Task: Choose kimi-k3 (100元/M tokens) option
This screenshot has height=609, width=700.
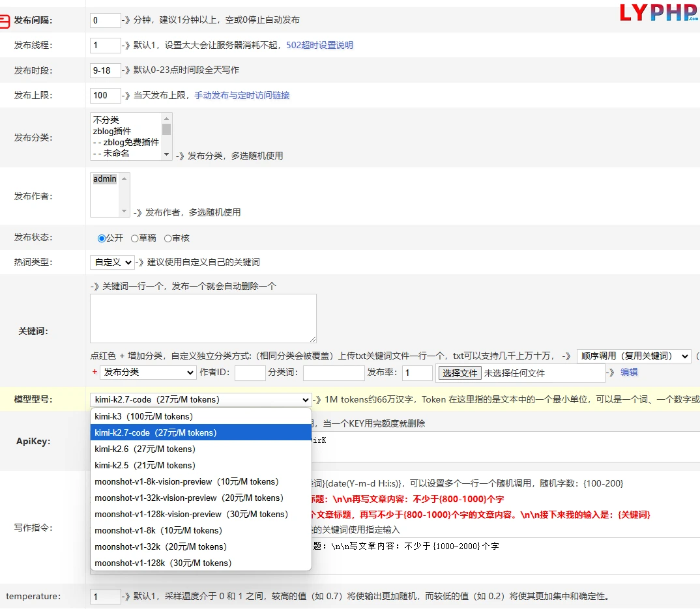Action: pos(201,416)
